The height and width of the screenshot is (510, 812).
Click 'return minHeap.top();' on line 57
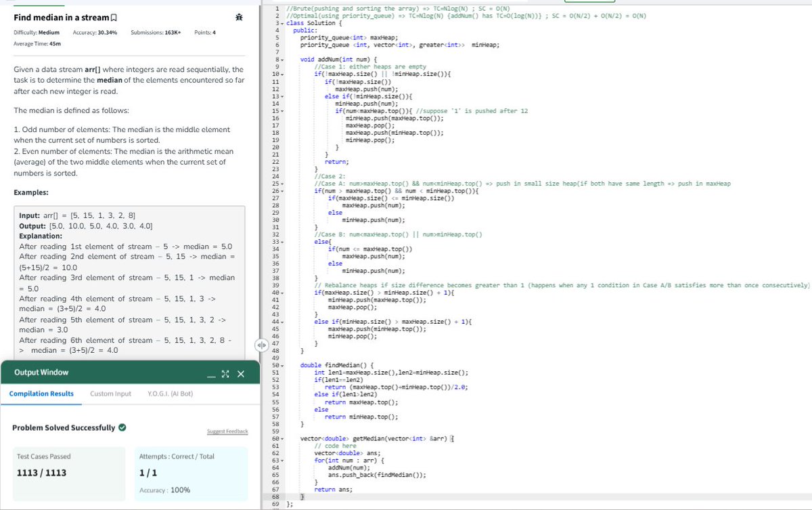tap(361, 417)
